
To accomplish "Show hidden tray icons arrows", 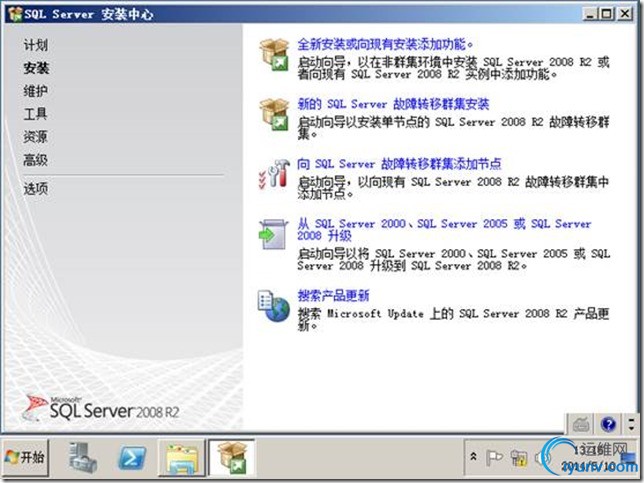I will [x=473, y=456].
